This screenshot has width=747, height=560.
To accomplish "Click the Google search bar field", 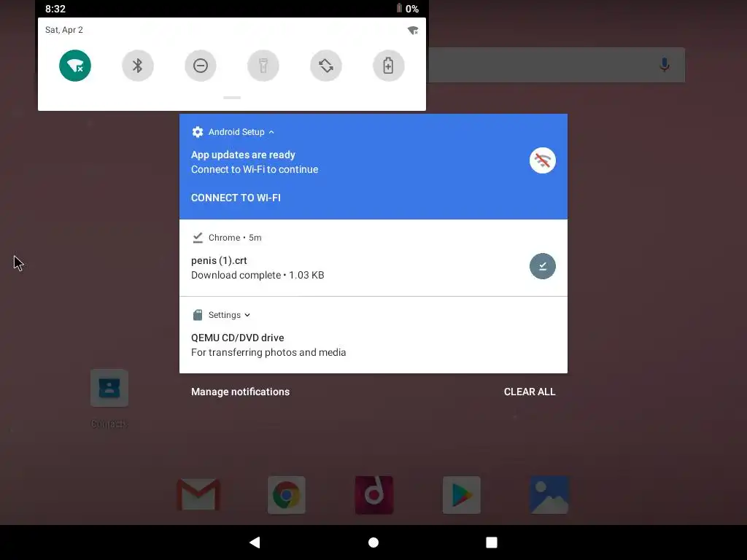I will (557, 65).
